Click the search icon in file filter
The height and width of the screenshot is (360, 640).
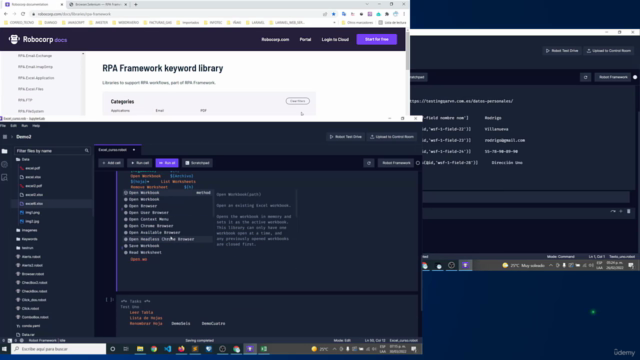click(x=87, y=151)
